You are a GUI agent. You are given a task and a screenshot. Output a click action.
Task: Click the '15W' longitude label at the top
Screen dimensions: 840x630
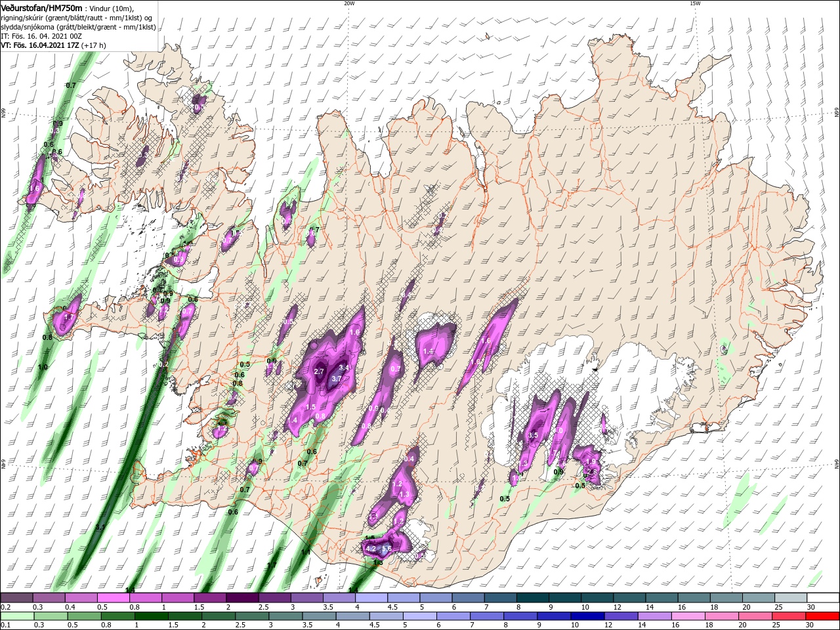(695, 3)
